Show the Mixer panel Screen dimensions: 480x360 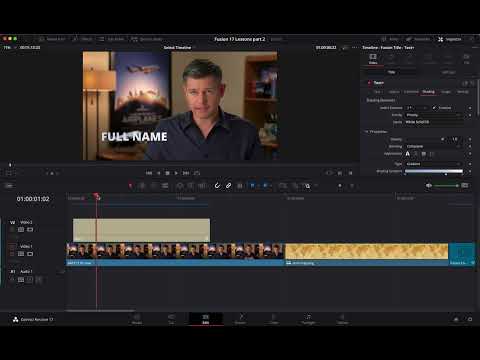coord(390,39)
